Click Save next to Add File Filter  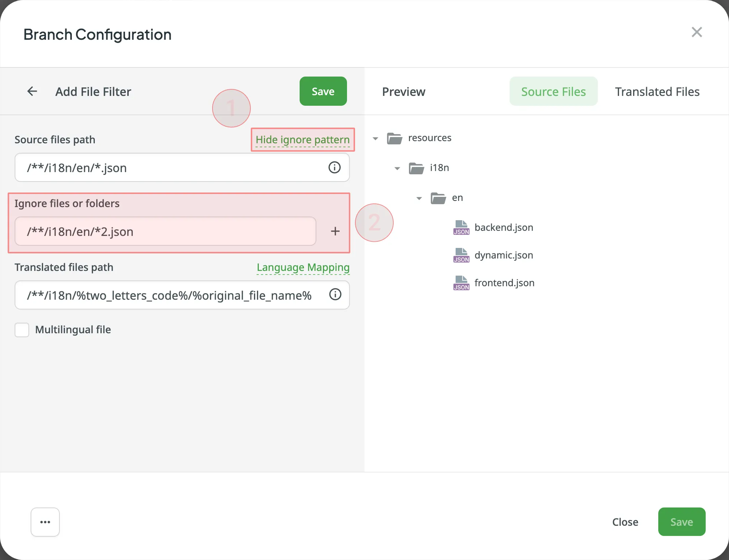tap(323, 91)
